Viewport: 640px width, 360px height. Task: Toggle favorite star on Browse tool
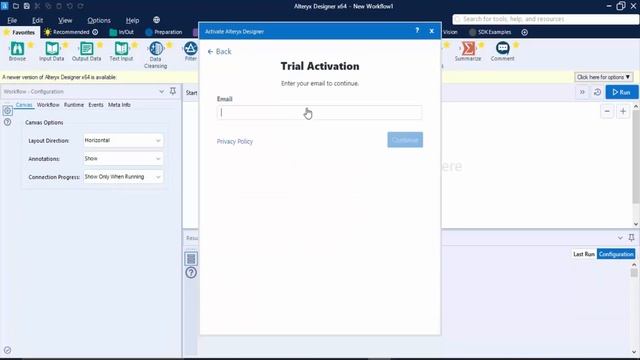pyautogui.click(x=31, y=44)
